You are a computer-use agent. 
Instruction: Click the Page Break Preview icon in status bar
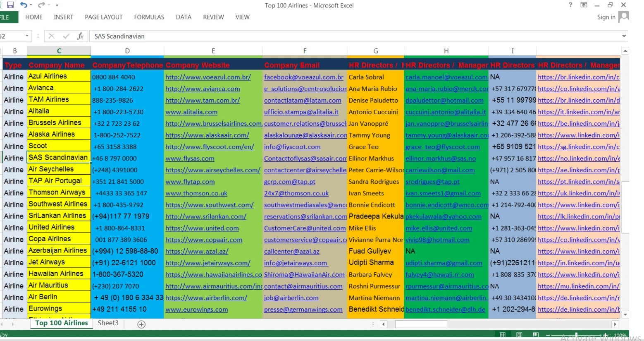pyautogui.click(x=536, y=334)
